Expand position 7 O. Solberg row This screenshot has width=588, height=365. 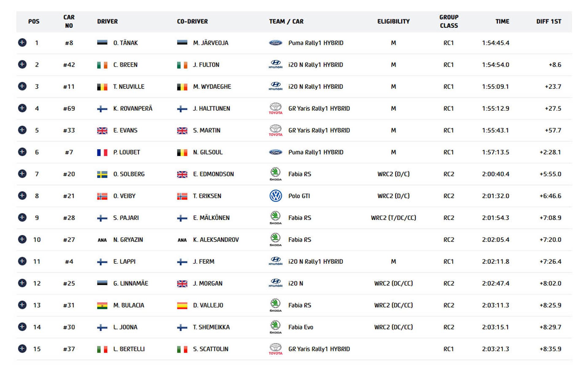point(22,173)
